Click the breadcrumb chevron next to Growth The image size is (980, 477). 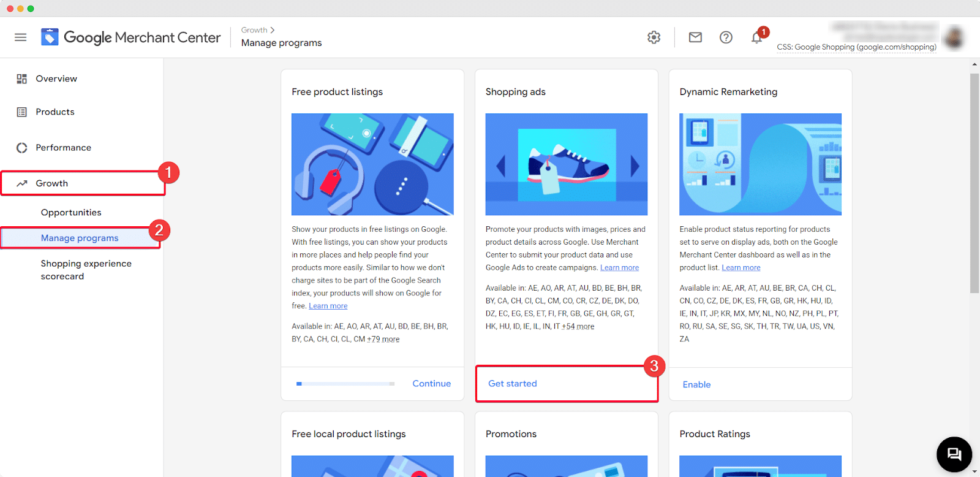[x=273, y=30]
